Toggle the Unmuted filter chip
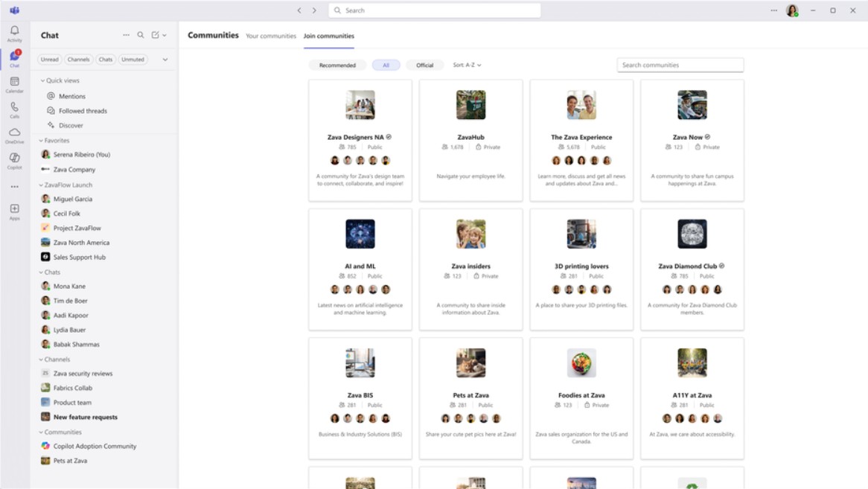 [133, 60]
